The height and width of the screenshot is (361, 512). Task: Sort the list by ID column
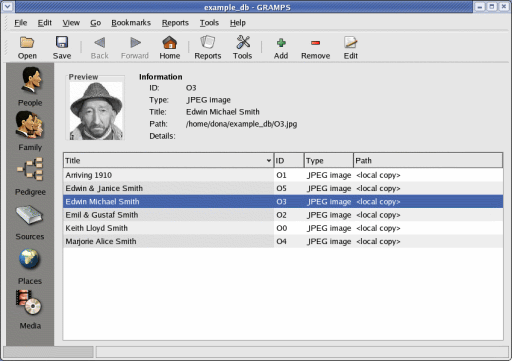coord(289,160)
